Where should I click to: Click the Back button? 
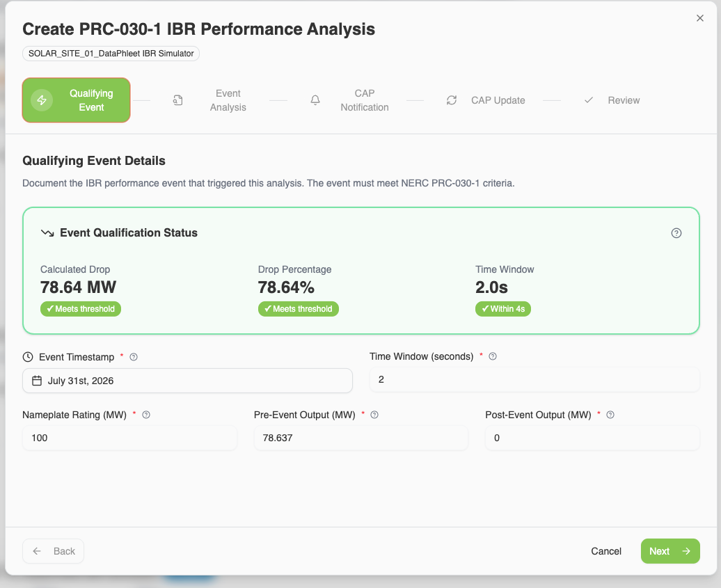54,550
